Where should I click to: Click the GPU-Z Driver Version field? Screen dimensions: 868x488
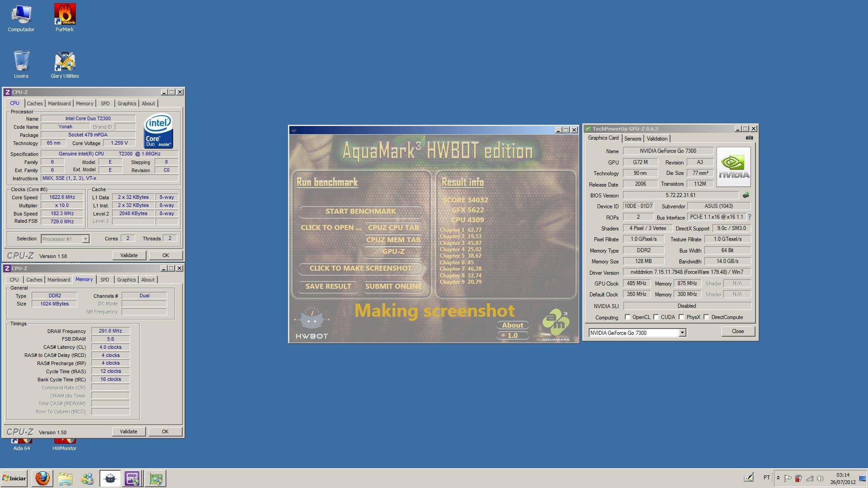[x=687, y=272]
